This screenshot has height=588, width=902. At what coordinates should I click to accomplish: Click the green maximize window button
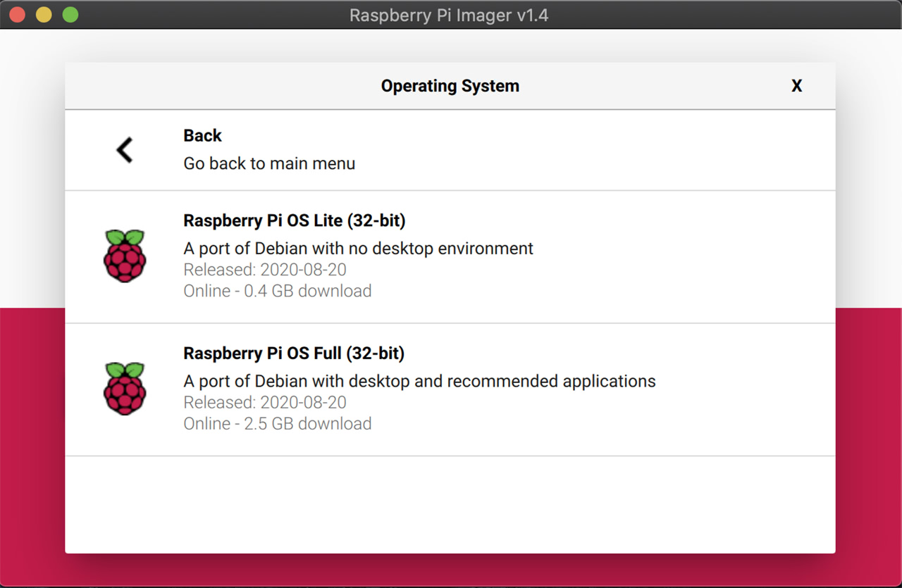tap(70, 15)
